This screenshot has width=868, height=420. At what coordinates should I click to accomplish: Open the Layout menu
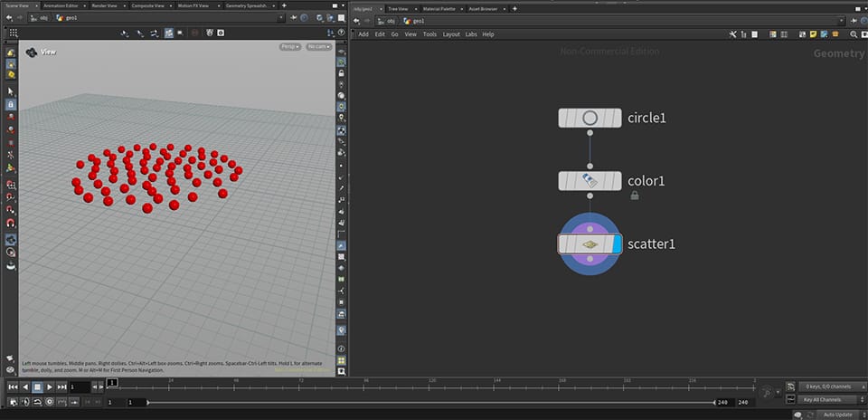(451, 34)
